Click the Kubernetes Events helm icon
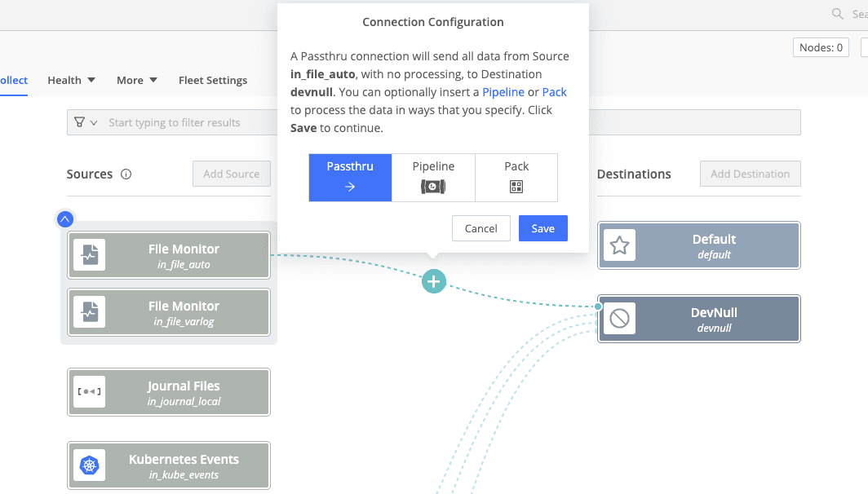This screenshot has height=494, width=868. (89, 465)
